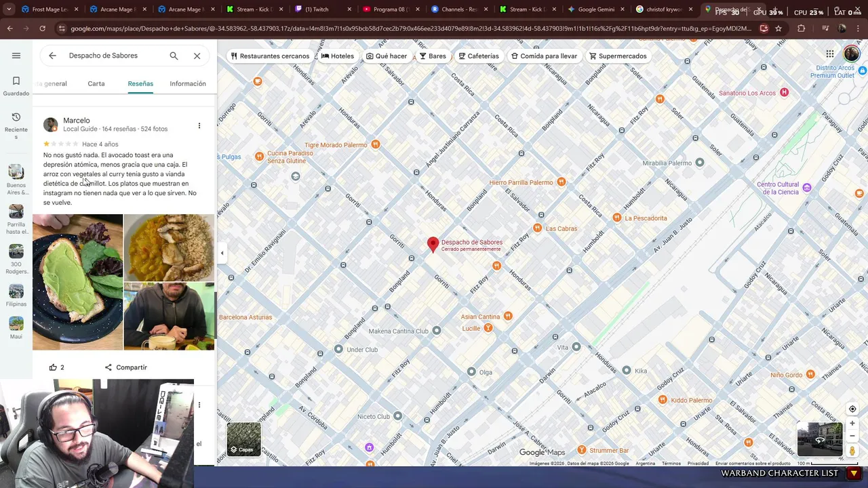Click the Mirabilia Palermo marker
Screen dimensions: 868x488
click(700, 163)
